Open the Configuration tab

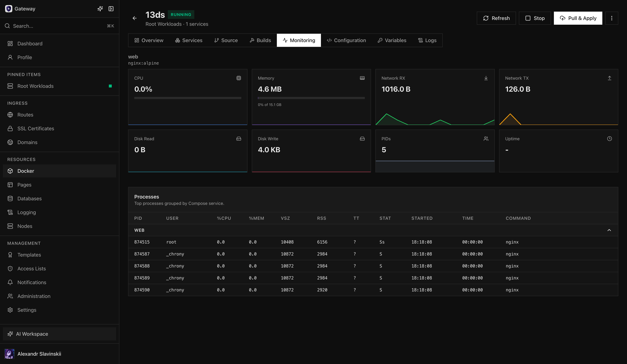click(x=346, y=40)
